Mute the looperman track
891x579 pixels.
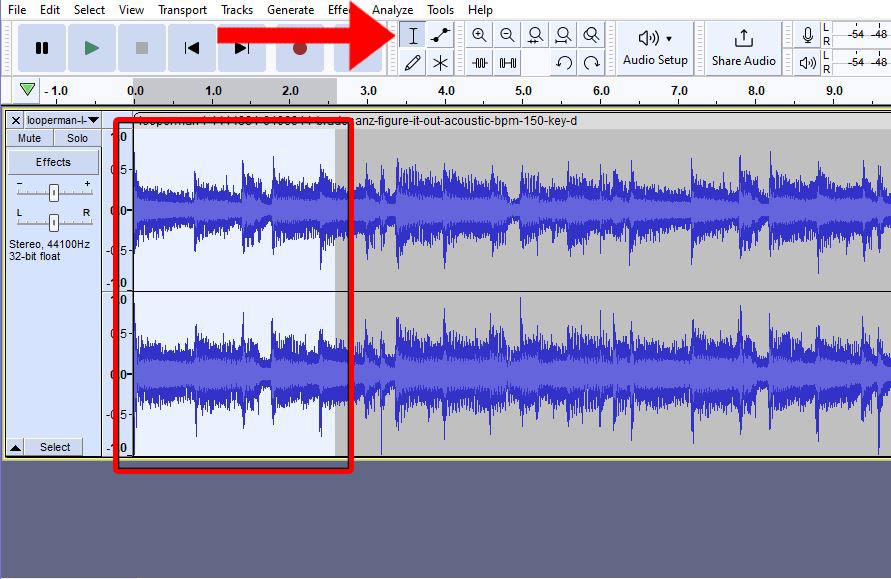tap(30, 138)
